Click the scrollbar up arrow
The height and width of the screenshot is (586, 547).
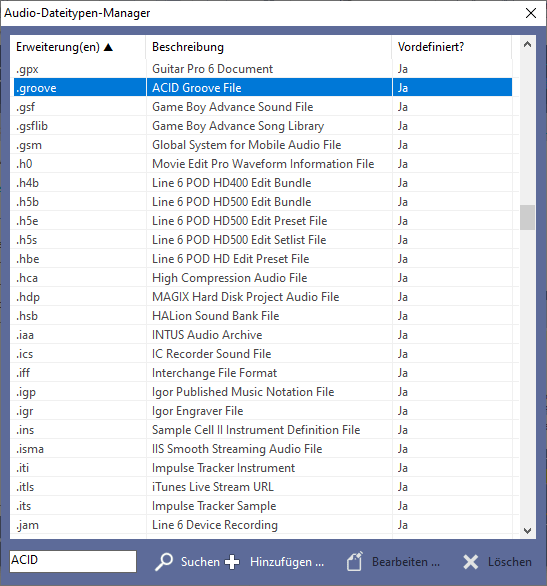click(527, 44)
